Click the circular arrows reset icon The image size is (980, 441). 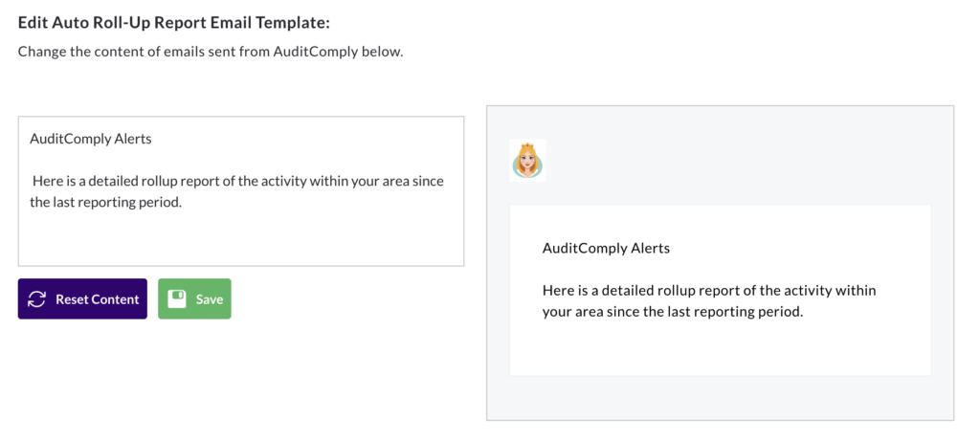click(x=37, y=299)
